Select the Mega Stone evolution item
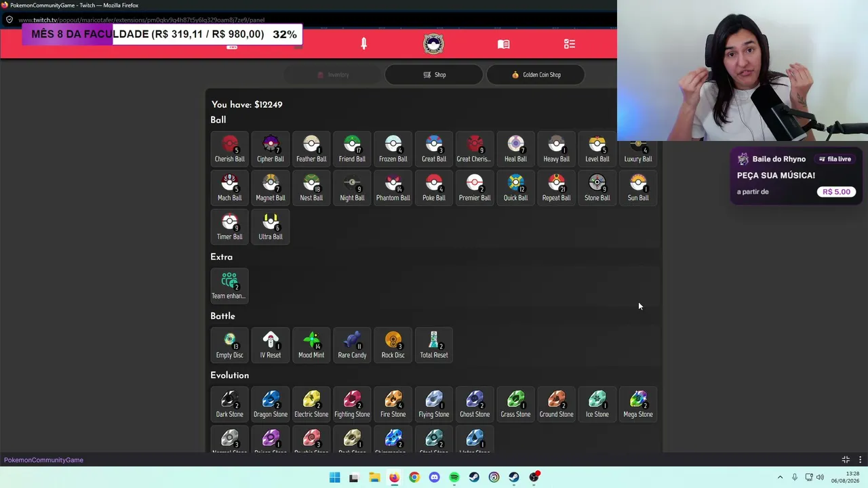 coord(638,404)
